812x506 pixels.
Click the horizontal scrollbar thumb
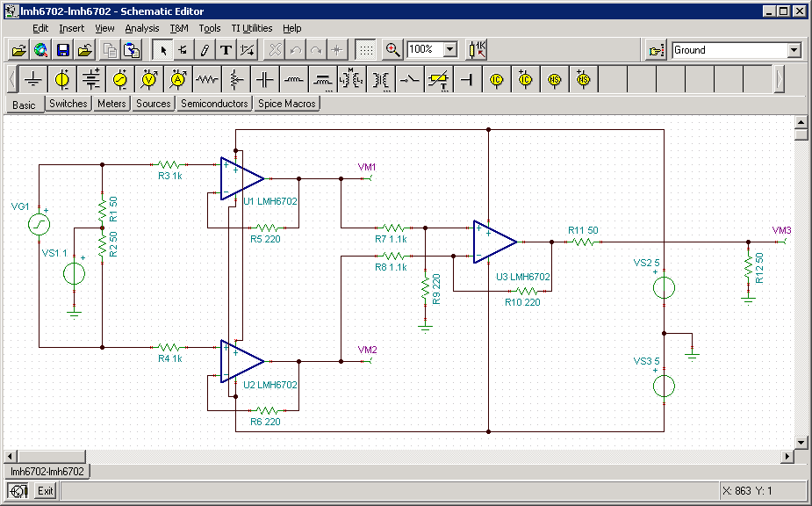(x=52, y=456)
